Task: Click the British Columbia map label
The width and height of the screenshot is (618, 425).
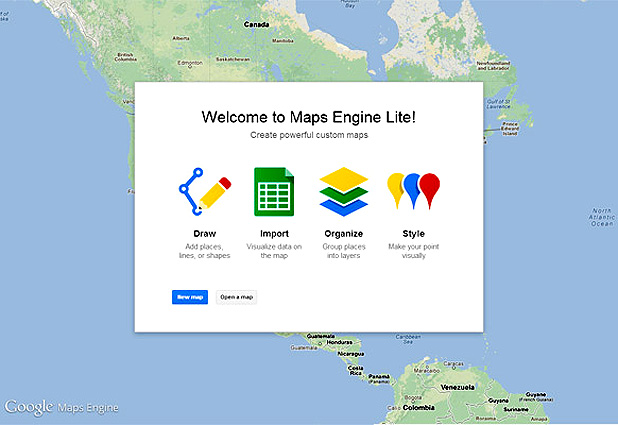Action: [x=125, y=57]
